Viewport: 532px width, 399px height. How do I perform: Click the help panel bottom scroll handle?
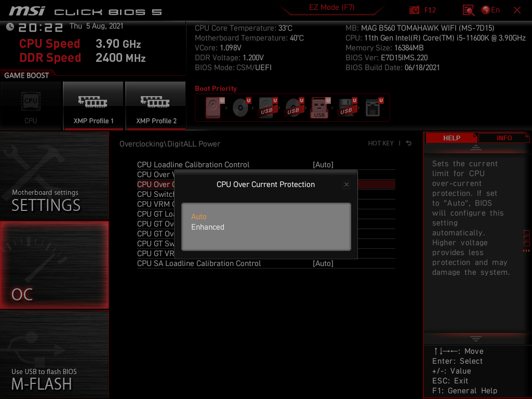pyautogui.click(x=476, y=339)
